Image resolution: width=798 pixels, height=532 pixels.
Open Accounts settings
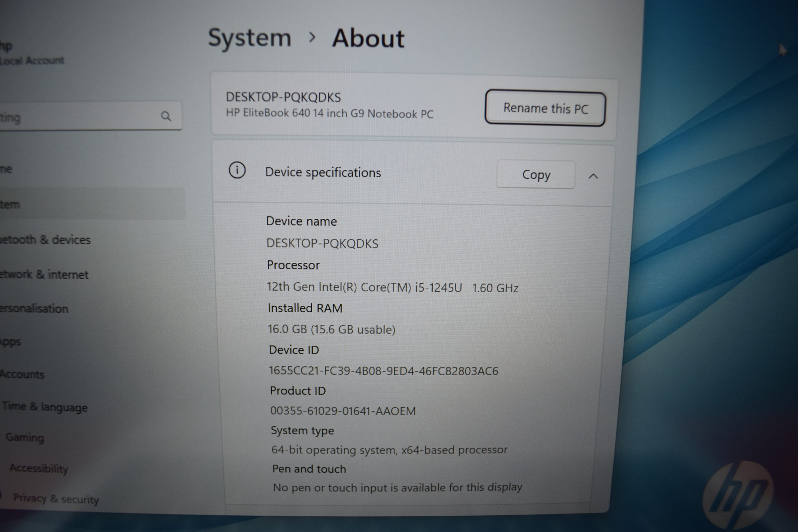point(22,374)
